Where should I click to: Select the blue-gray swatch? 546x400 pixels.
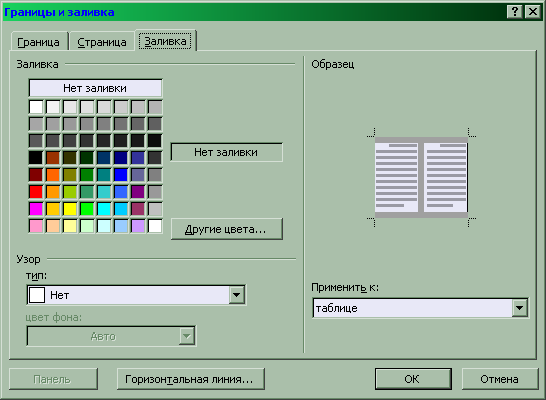click(138, 175)
